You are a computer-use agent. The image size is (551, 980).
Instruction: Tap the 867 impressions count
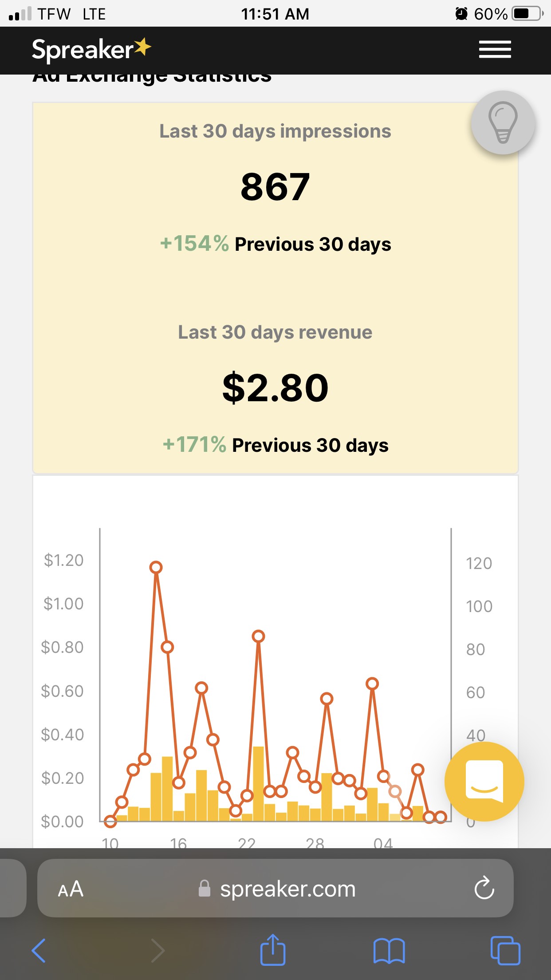point(275,187)
